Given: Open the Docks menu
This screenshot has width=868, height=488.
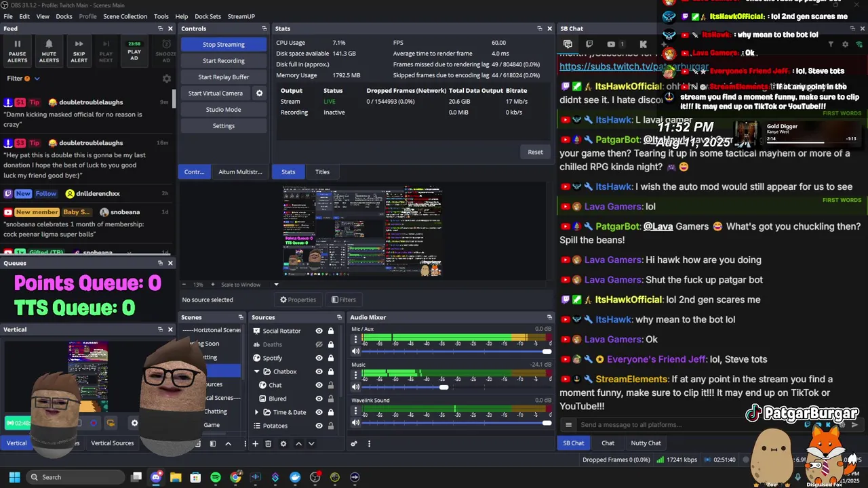Looking at the screenshot, I should (x=64, y=16).
